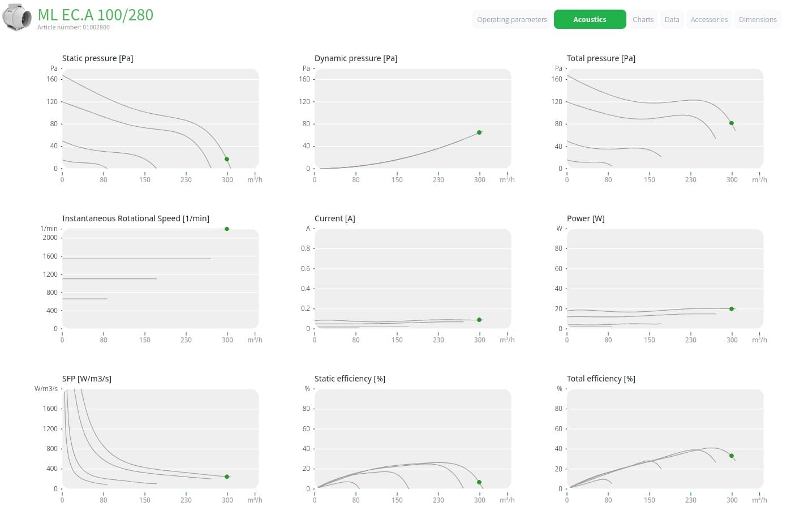Click the Static pressure operating point marker
The height and width of the screenshot is (532, 791).
(x=227, y=159)
